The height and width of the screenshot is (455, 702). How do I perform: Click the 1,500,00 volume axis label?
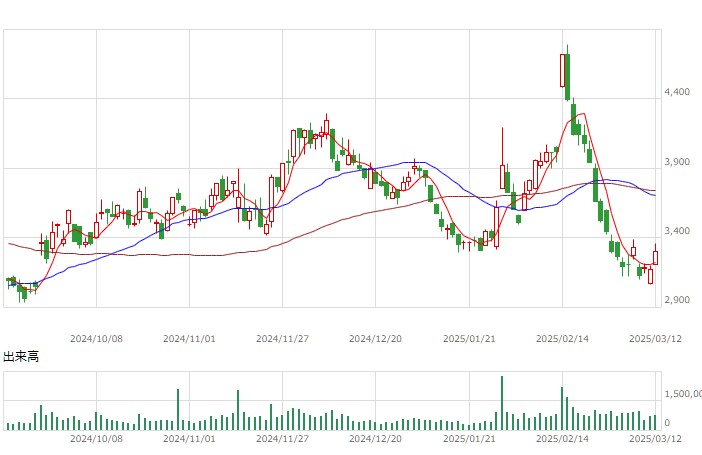point(683,394)
